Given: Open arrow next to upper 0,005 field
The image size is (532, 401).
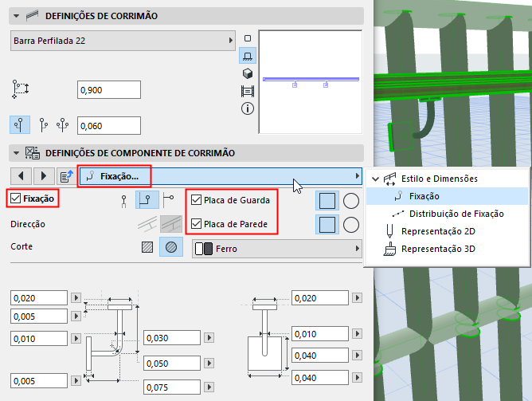Looking at the screenshot, I should [76, 316].
